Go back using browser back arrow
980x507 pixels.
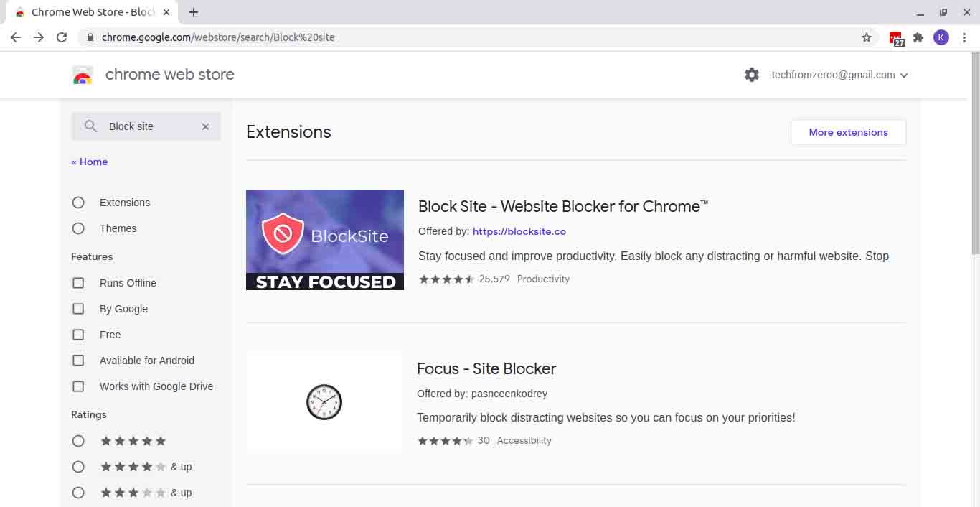[16, 37]
